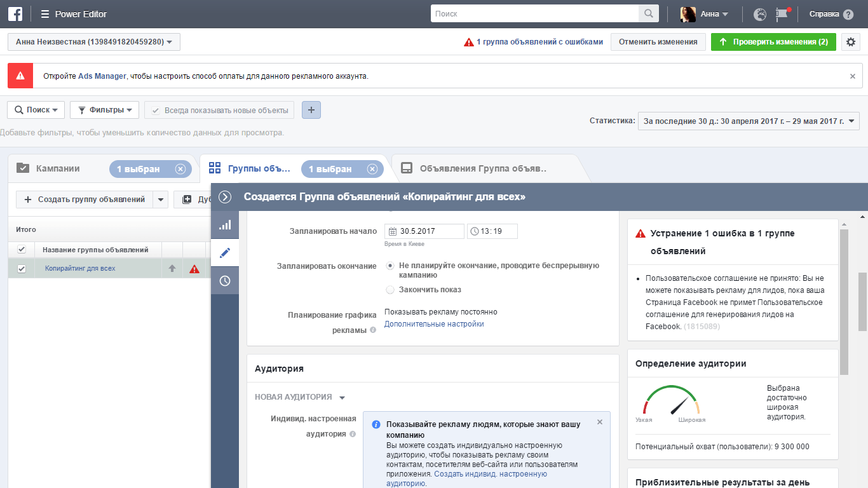Click Проверить изменения (2) button
The image size is (868, 488).
pos(773,42)
